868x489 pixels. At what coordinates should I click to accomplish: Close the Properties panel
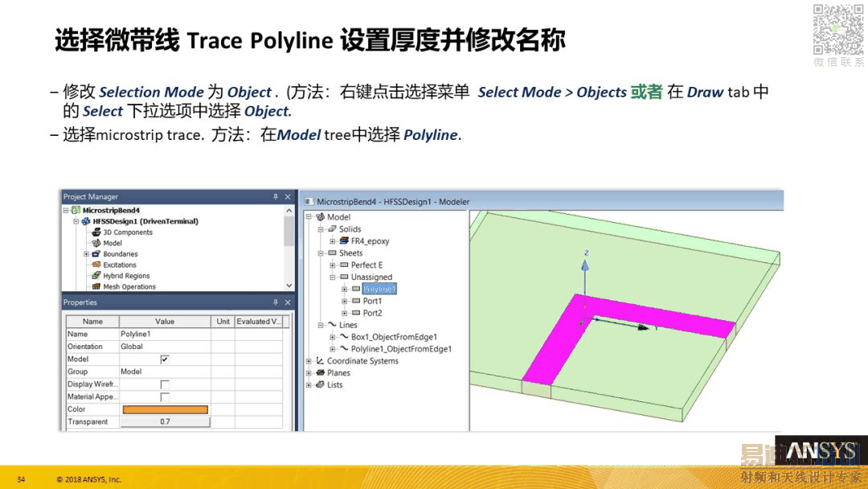[288, 302]
